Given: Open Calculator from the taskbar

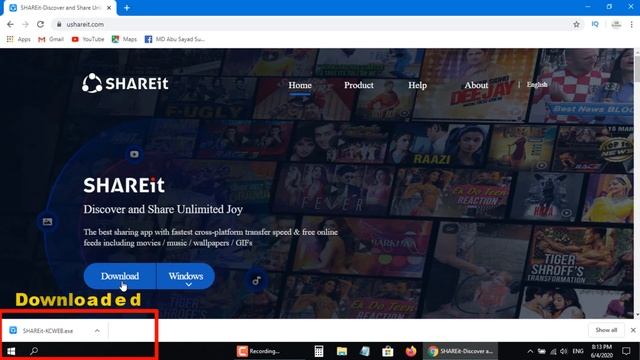Looking at the screenshot, I should (319, 351).
